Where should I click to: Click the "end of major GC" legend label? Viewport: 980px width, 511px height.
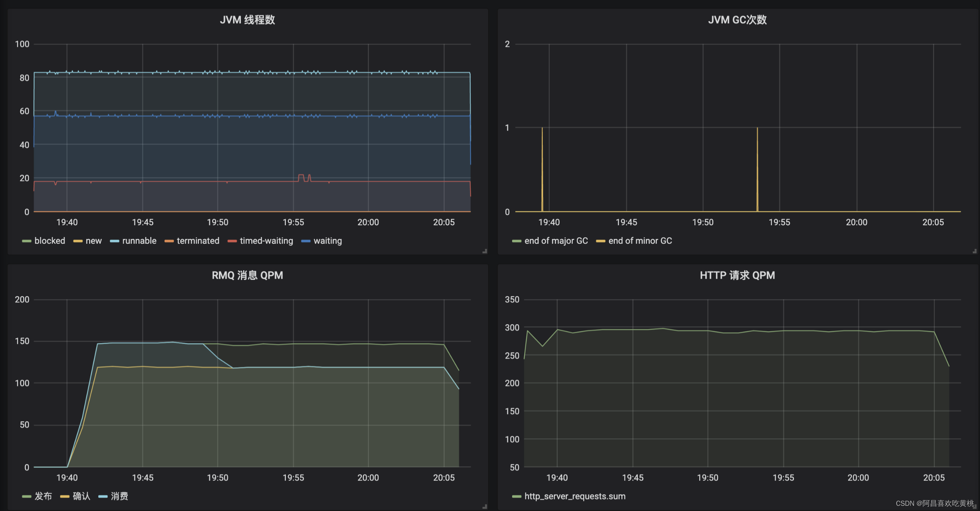tap(556, 241)
